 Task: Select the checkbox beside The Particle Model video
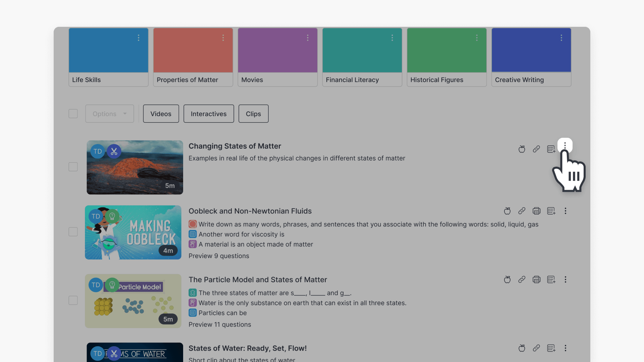(x=73, y=300)
